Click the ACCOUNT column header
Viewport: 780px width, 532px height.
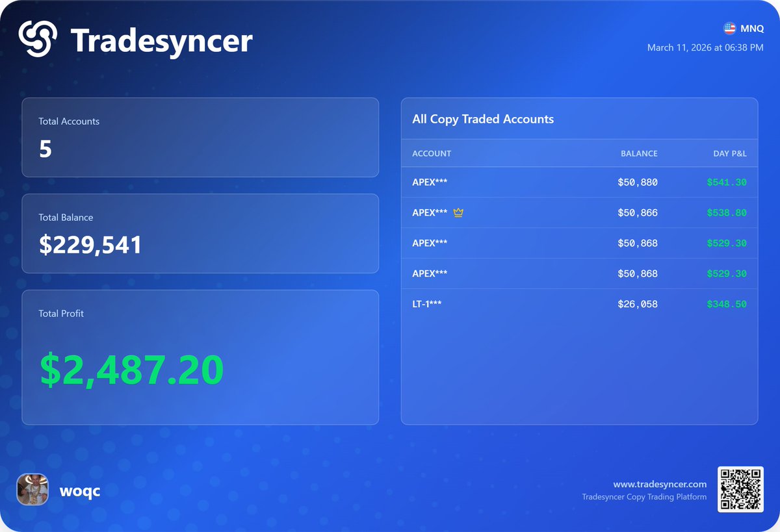(432, 153)
